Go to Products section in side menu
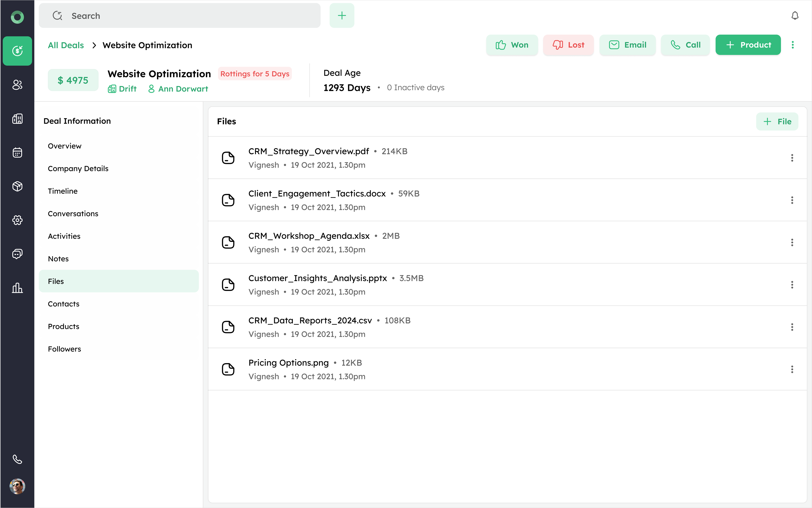Viewport: 812px width, 508px height. pyautogui.click(x=64, y=326)
